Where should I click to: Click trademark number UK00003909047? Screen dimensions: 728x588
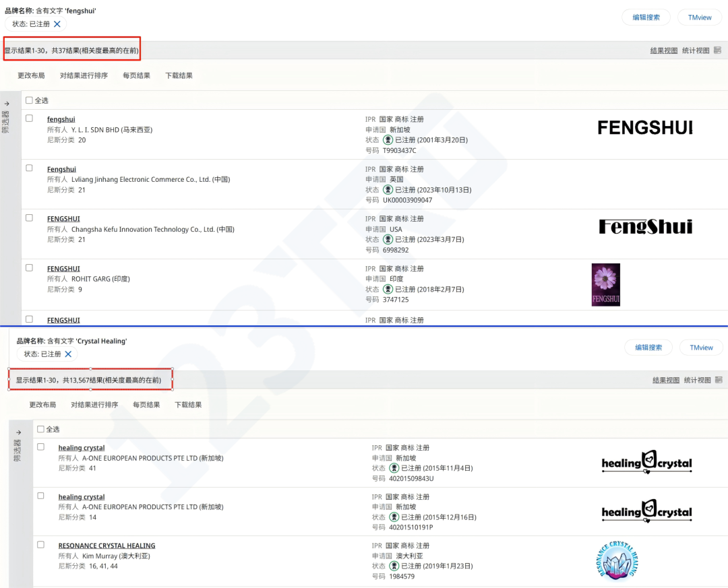point(407,200)
